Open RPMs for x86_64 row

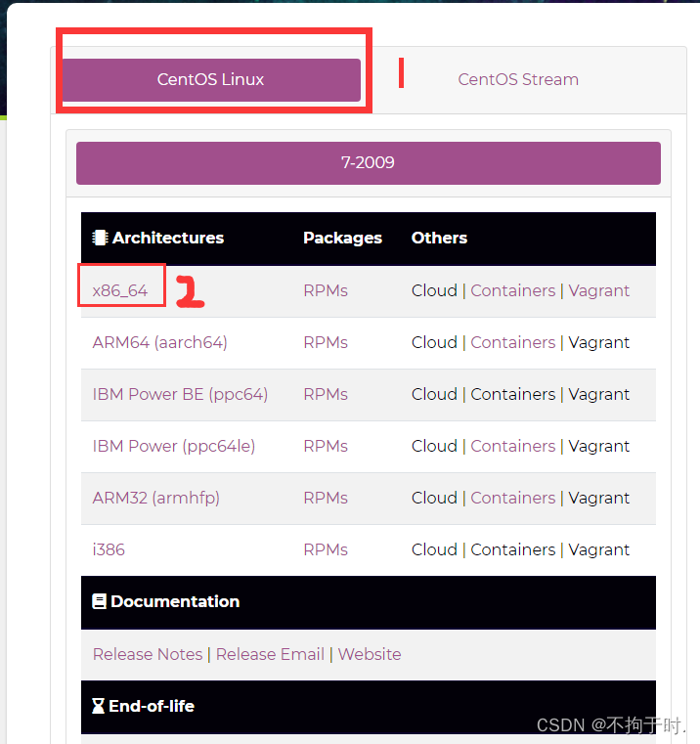tap(326, 290)
